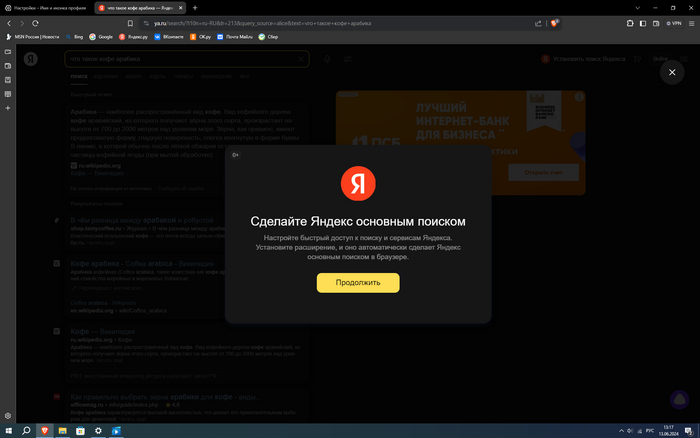Open the ru.wikipedia.org source link
Image resolution: width=700 pixels, height=438 pixels.
pyautogui.click(x=100, y=166)
